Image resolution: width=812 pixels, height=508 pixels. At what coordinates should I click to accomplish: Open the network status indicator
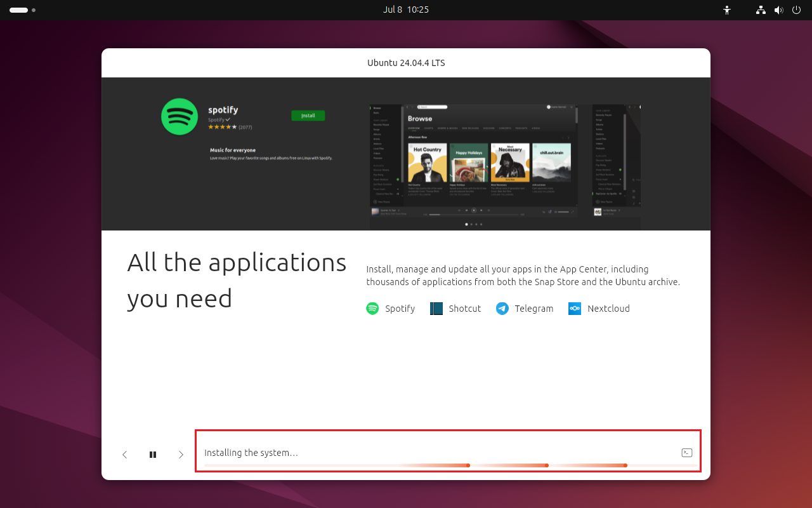coord(761,10)
